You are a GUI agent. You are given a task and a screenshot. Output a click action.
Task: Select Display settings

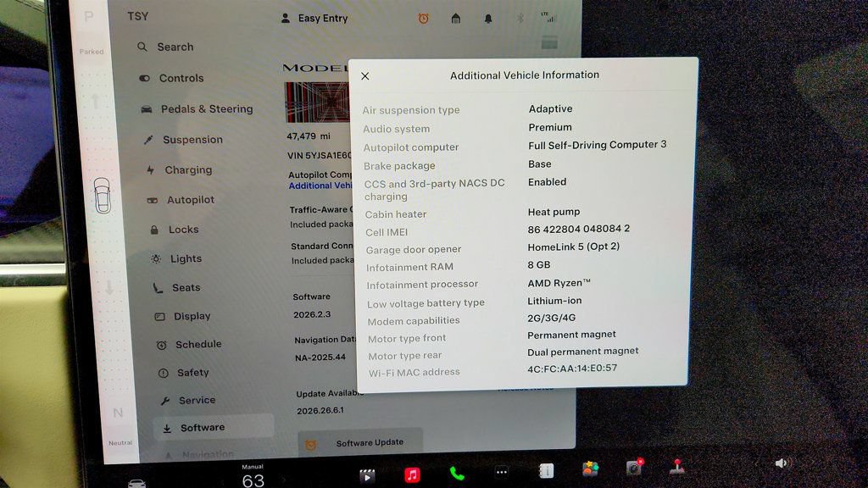[183, 317]
